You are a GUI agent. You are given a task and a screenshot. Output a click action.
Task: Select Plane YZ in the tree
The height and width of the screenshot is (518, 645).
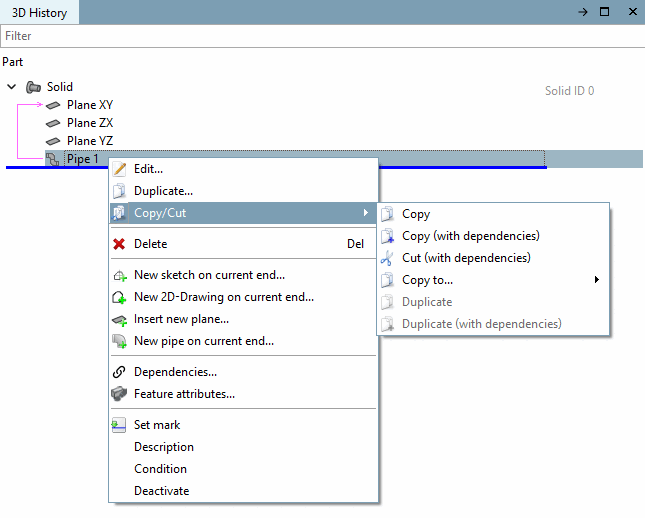[90, 141]
